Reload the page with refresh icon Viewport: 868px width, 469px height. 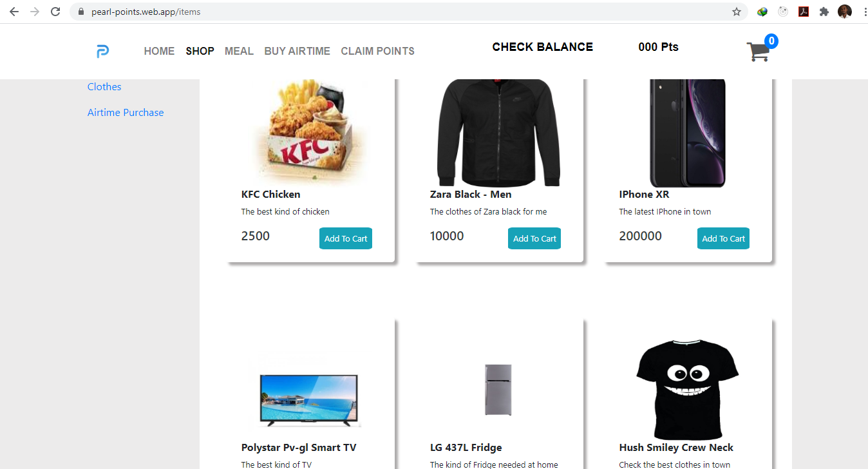pyautogui.click(x=55, y=12)
